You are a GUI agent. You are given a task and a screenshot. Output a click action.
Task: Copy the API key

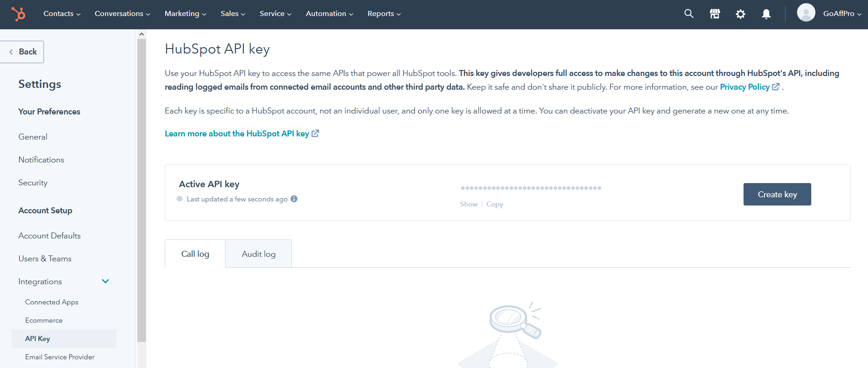pos(495,204)
